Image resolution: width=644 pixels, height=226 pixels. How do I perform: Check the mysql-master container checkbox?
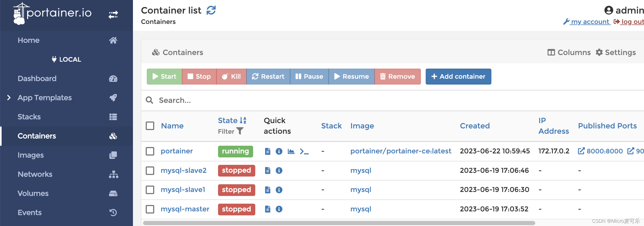(x=150, y=209)
